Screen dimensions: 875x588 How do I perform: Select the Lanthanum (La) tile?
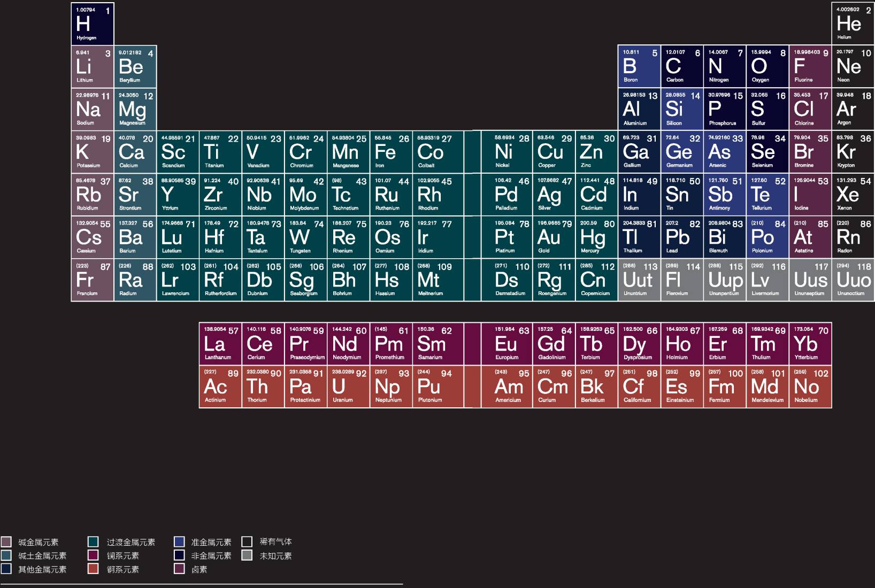(x=220, y=344)
